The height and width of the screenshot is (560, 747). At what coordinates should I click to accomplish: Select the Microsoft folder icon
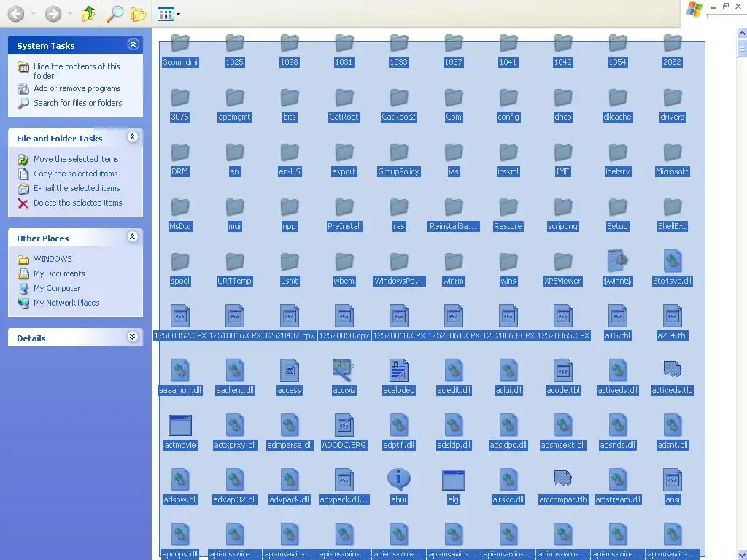point(672,152)
